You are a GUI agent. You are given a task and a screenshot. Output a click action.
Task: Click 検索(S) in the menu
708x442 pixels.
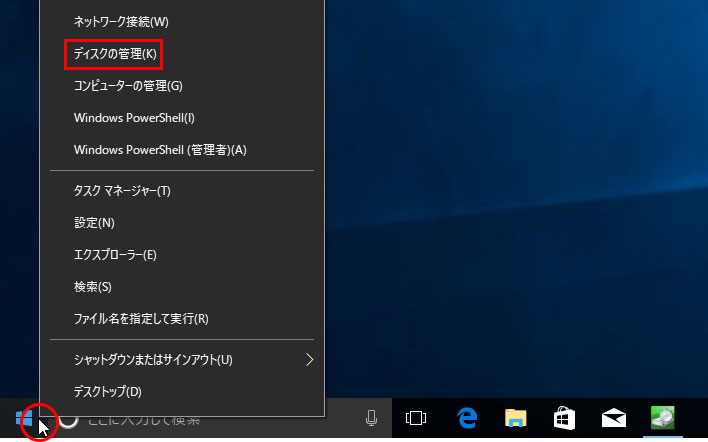(93, 287)
